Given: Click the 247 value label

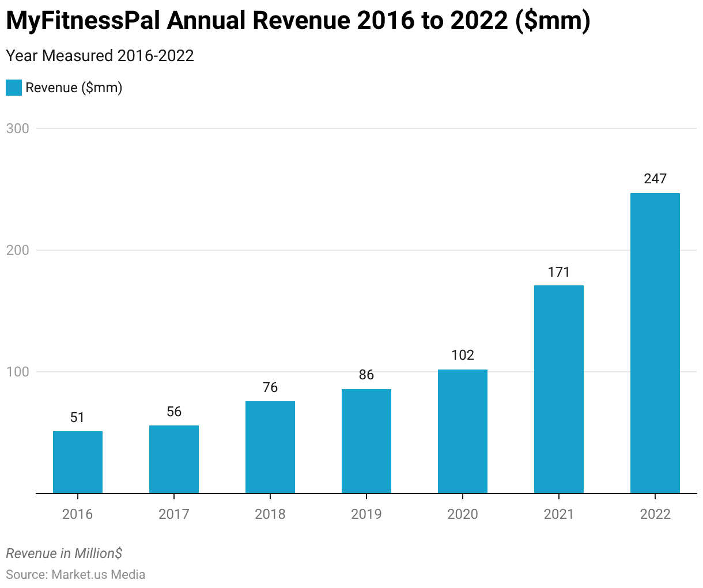Looking at the screenshot, I should (655, 179).
